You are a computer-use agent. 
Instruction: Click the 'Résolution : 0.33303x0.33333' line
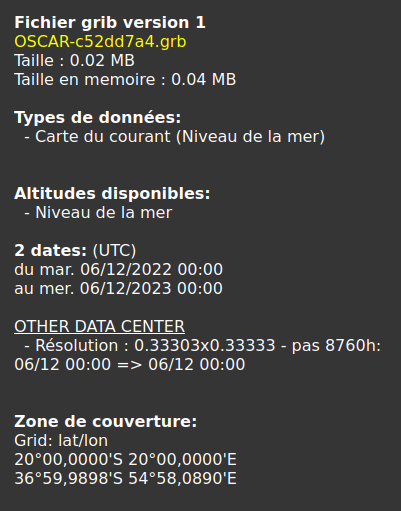pyautogui.click(x=155, y=346)
